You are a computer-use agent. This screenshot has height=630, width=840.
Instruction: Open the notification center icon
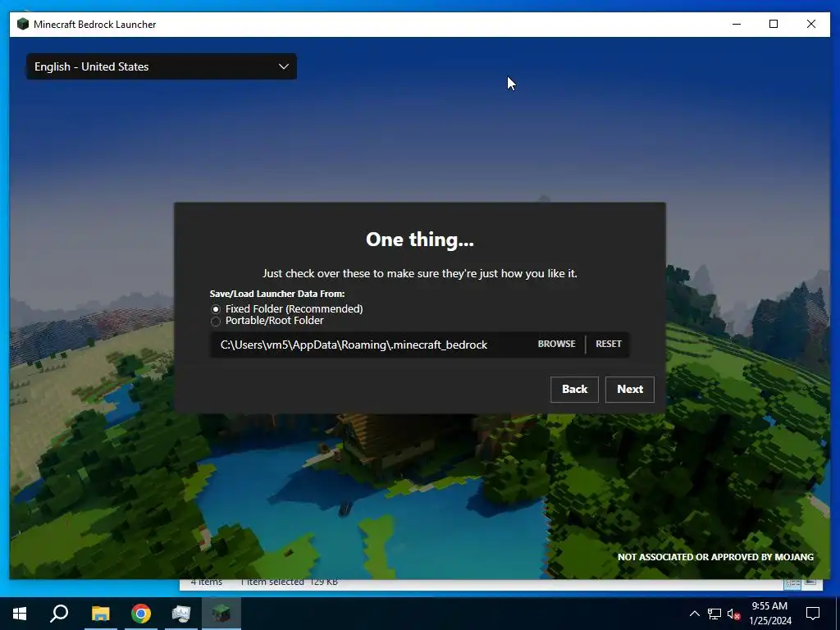pos(813,614)
